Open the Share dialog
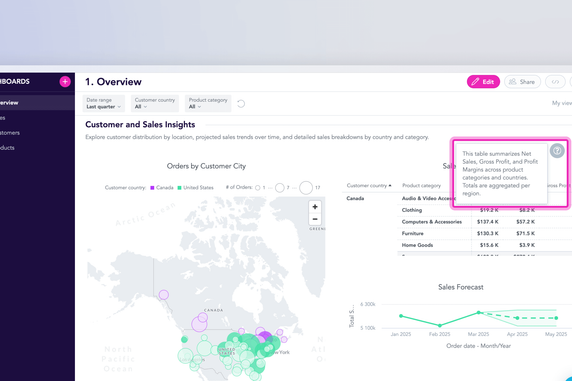The width and height of the screenshot is (572, 381). tap(522, 82)
